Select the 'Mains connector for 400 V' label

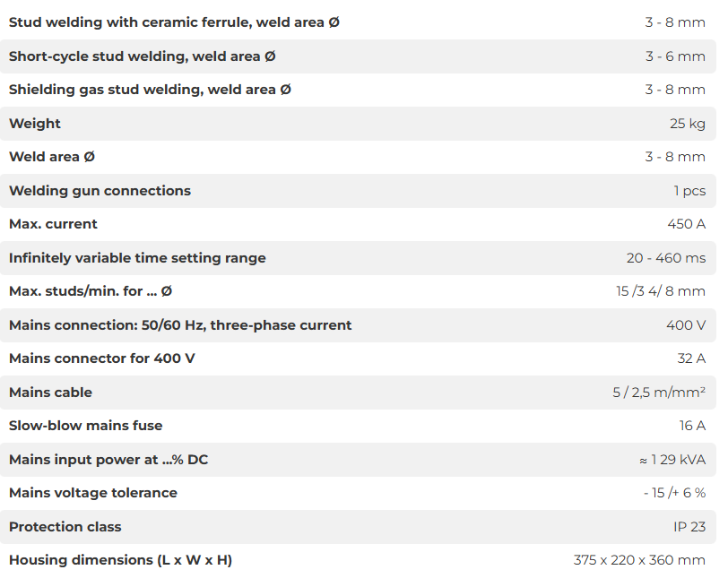pos(102,358)
